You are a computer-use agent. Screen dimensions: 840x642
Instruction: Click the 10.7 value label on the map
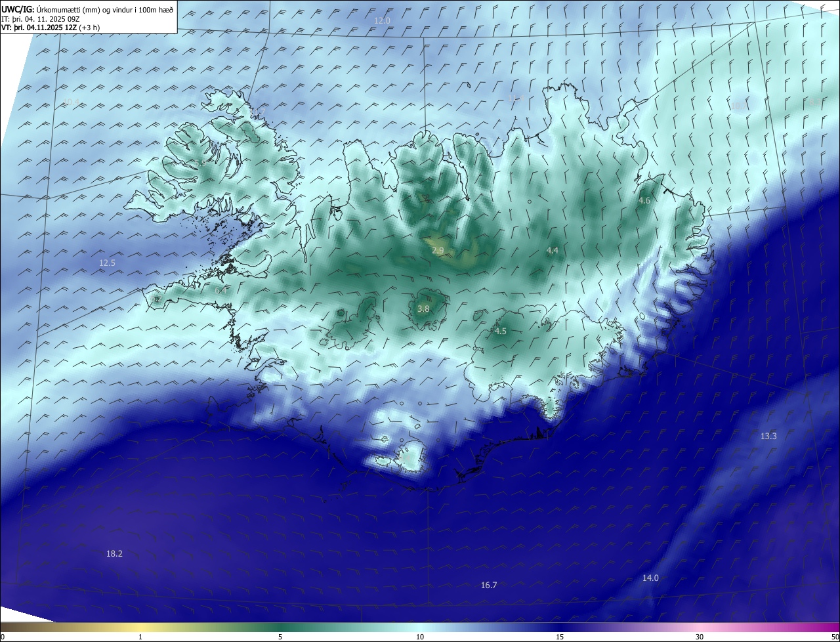(738, 106)
